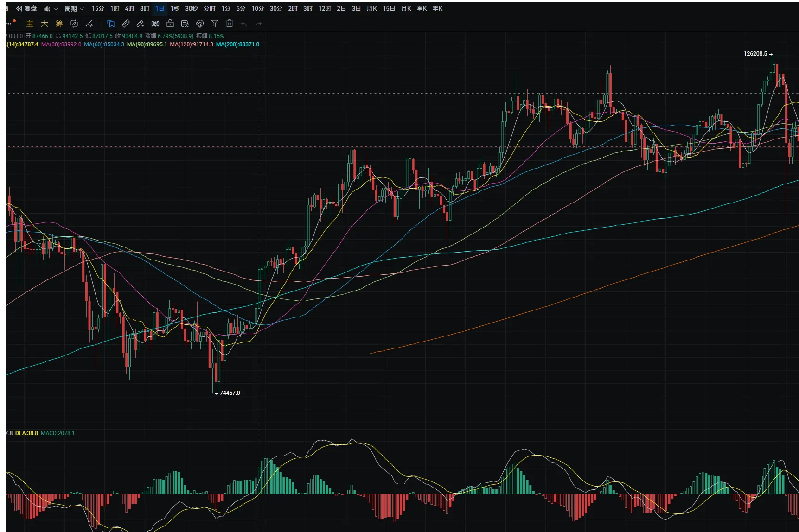
Task: Toggle the 主 indicator overlay
Action: [30, 24]
